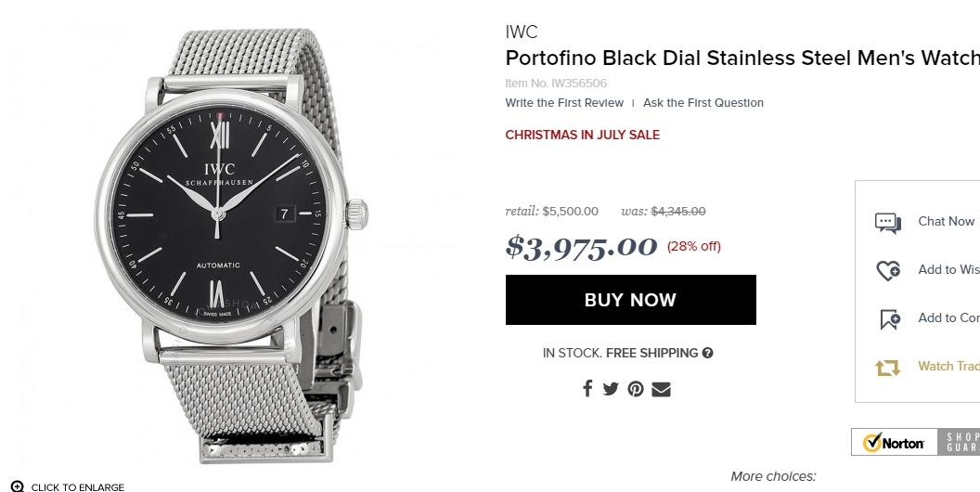Open the Ask the First Question link

[703, 103]
